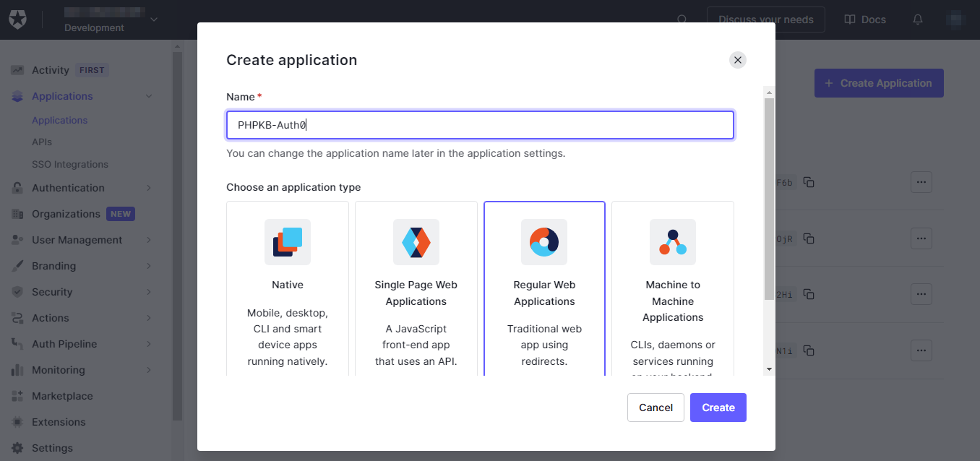Open the ellipsis menu for the first application
The image size is (980, 461).
[921, 182]
